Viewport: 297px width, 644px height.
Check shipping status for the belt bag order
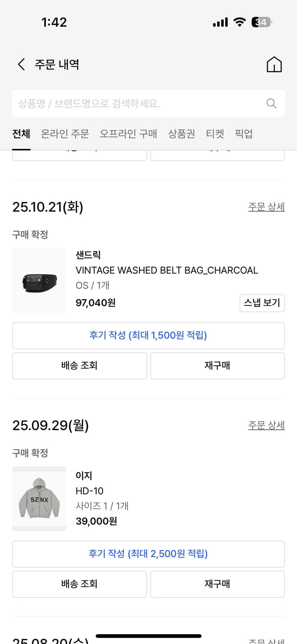click(79, 365)
